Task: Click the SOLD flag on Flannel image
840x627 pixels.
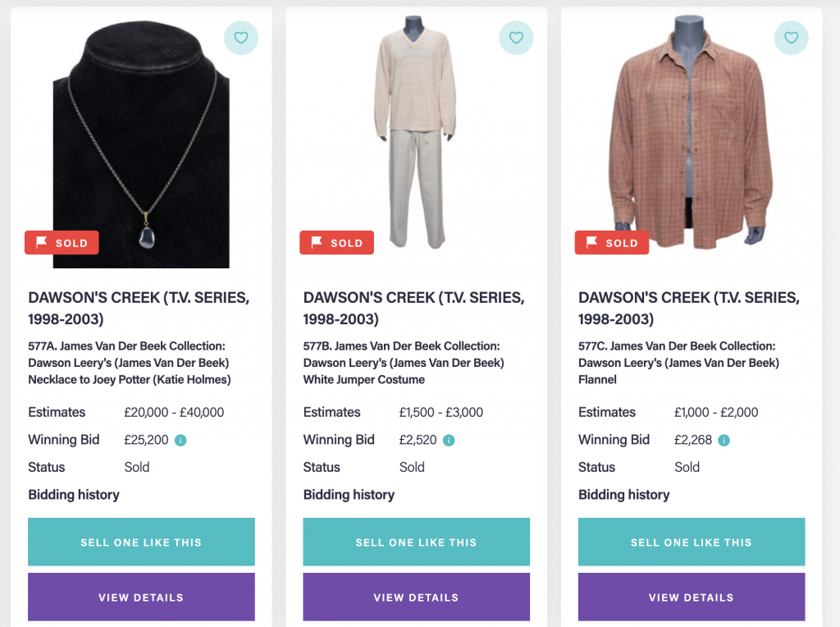Action: click(x=612, y=243)
